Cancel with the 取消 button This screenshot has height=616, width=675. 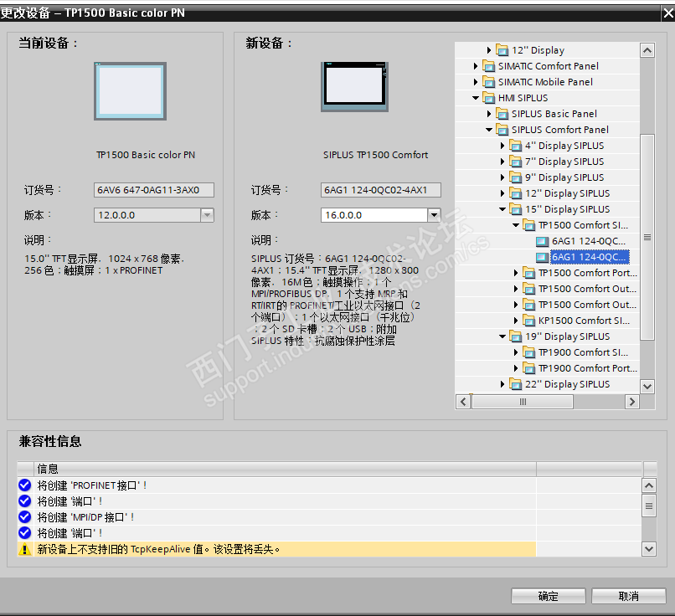[628, 596]
